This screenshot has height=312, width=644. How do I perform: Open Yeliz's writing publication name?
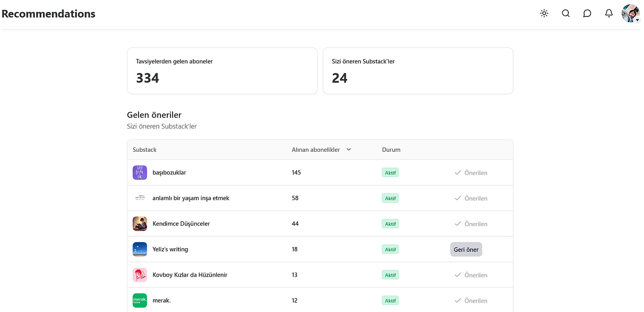[x=170, y=249]
